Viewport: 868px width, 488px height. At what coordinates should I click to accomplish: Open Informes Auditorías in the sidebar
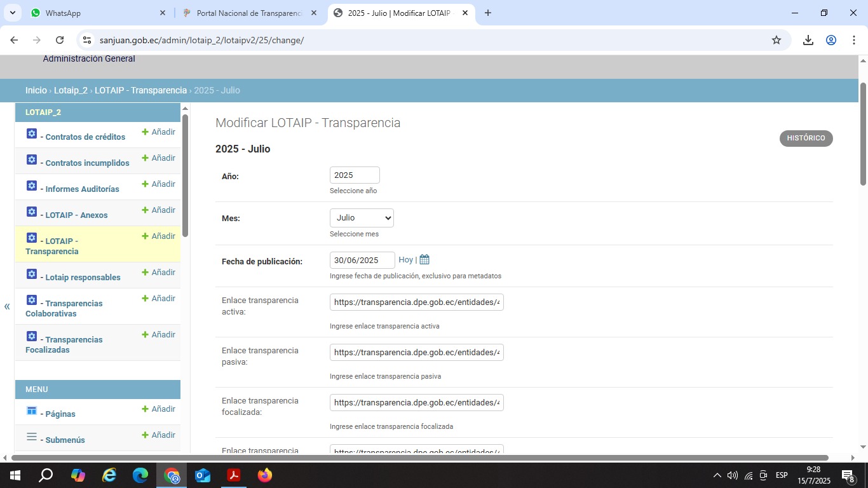[x=82, y=189]
